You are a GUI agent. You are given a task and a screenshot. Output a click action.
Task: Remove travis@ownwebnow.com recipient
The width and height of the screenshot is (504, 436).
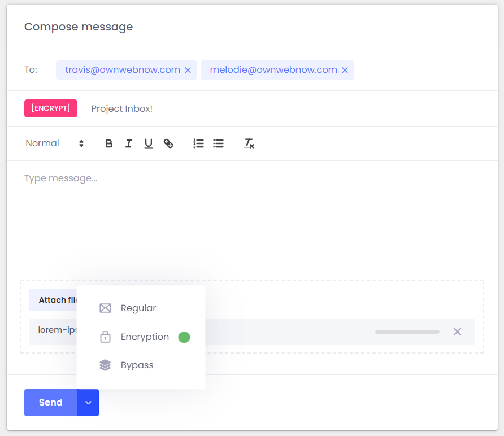click(188, 71)
